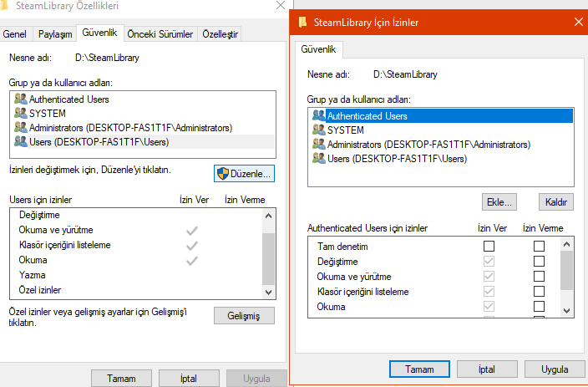Click the Düzenle... button

(244, 173)
